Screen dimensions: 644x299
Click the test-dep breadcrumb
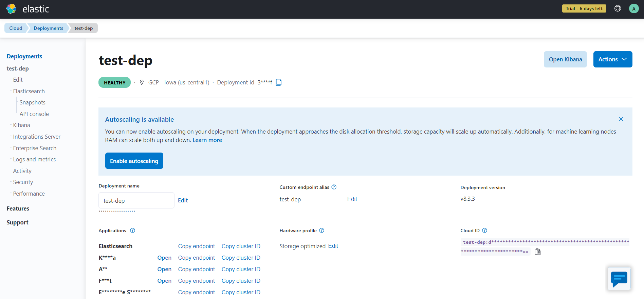(x=84, y=28)
